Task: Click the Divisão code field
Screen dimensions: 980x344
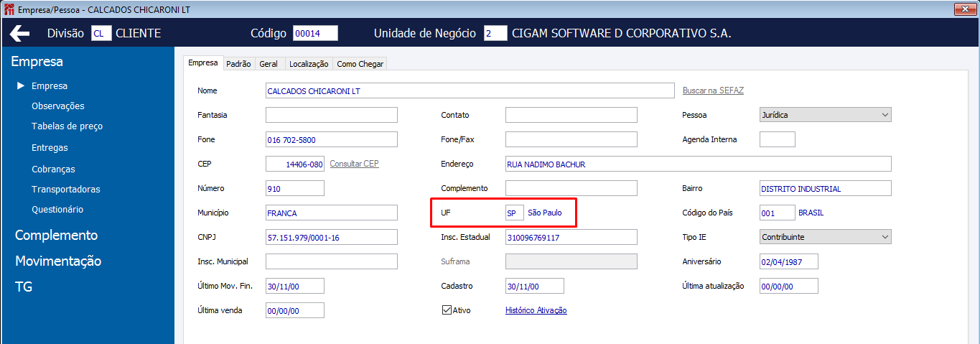Action: click(x=101, y=34)
